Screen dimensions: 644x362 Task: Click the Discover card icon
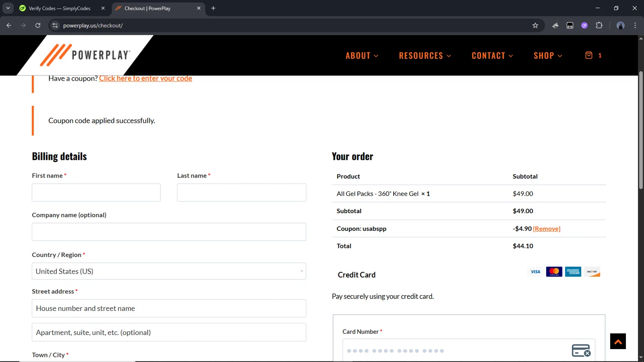(592, 271)
